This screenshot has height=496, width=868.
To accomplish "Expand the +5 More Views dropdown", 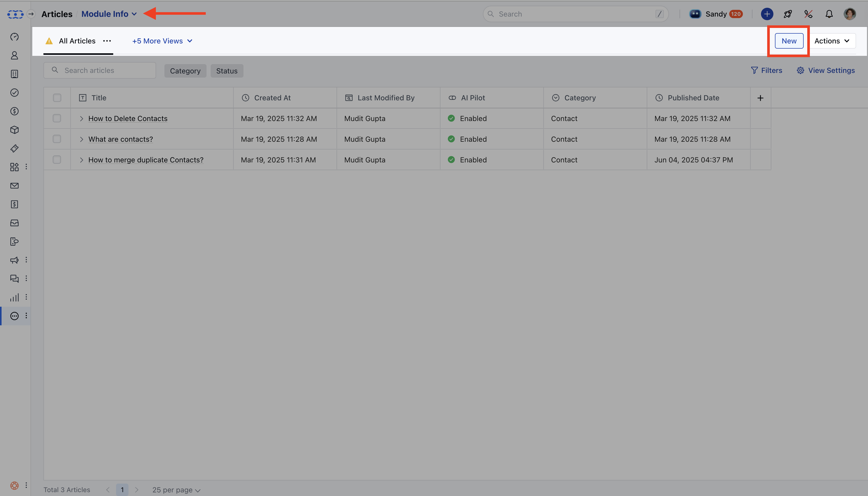I will pyautogui.click(x=162, y=41).
